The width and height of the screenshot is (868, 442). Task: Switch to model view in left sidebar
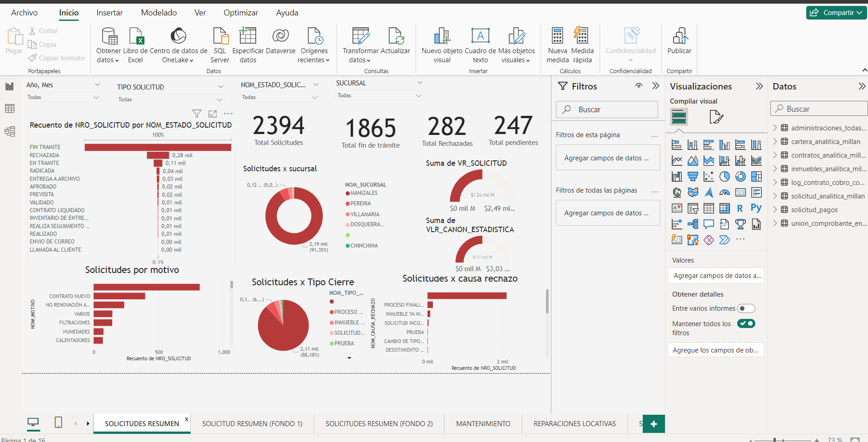10,132
